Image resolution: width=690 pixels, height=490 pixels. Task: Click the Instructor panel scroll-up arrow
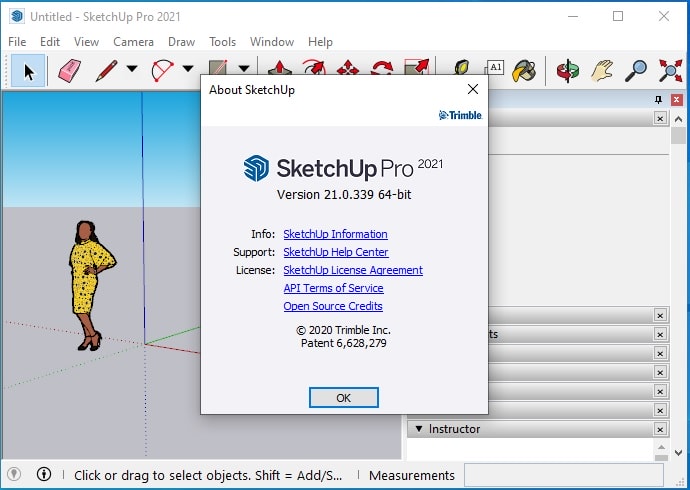coord(661,447)
